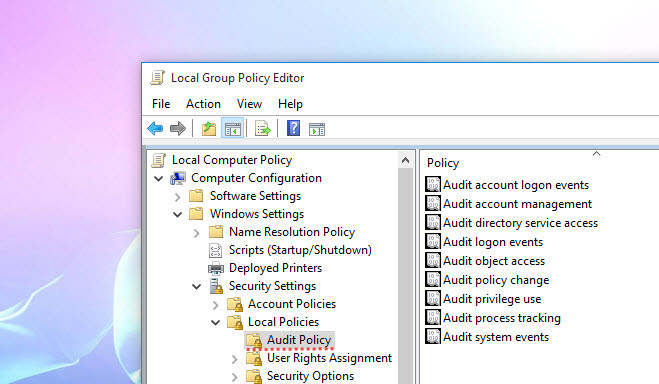Collapse the Local Policies node
This screenshot has width=659, height=384.
click(x=215, y=323)
